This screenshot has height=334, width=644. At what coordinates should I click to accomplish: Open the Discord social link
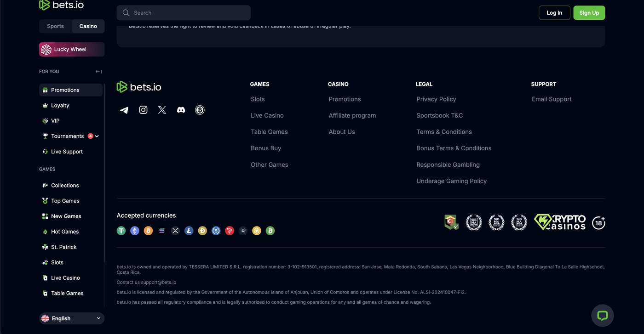181,110
